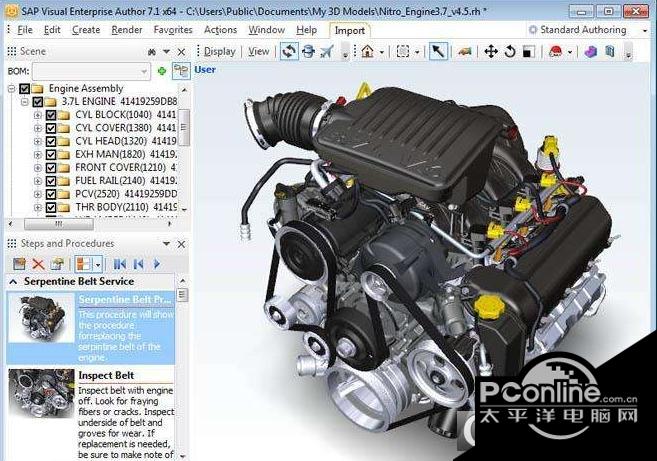Open the Standard Authoring workspace dropdown
657x461 pixels.
tap(645, 31)
